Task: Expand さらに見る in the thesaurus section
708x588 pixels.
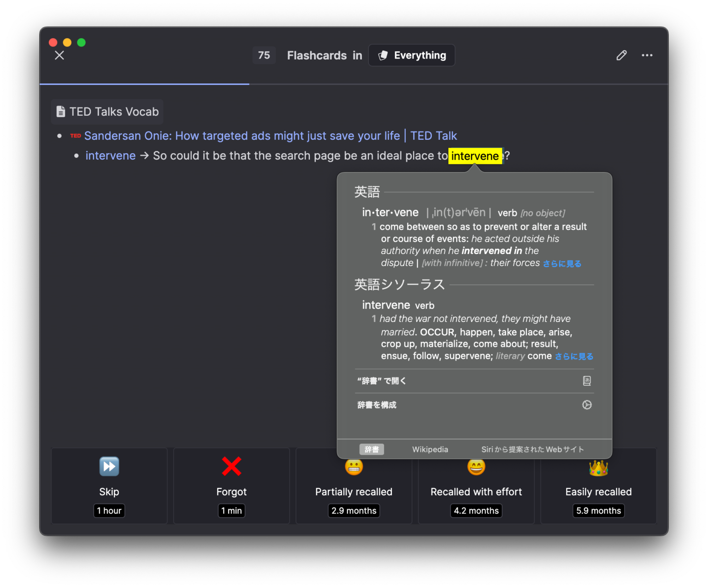Action: (574, 356)
